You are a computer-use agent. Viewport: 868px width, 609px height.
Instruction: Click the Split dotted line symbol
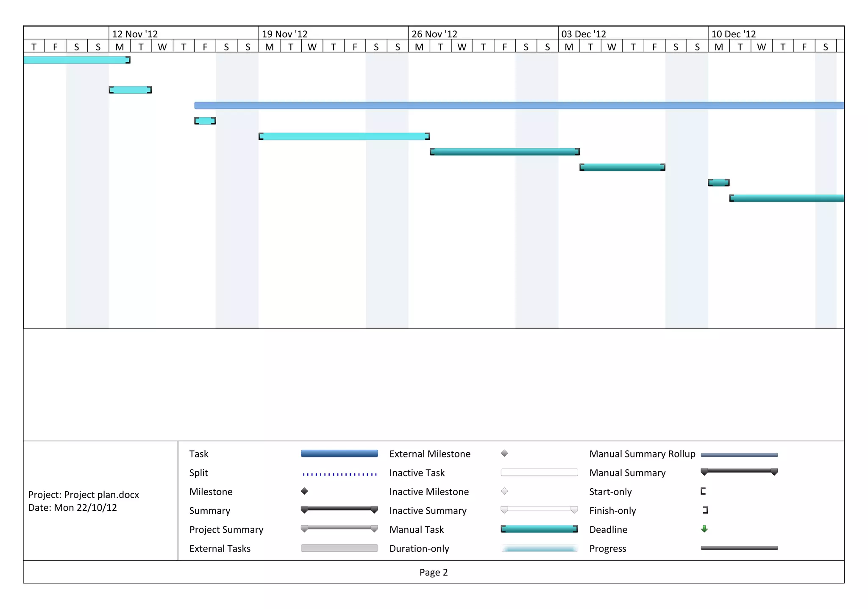(339, 474)
